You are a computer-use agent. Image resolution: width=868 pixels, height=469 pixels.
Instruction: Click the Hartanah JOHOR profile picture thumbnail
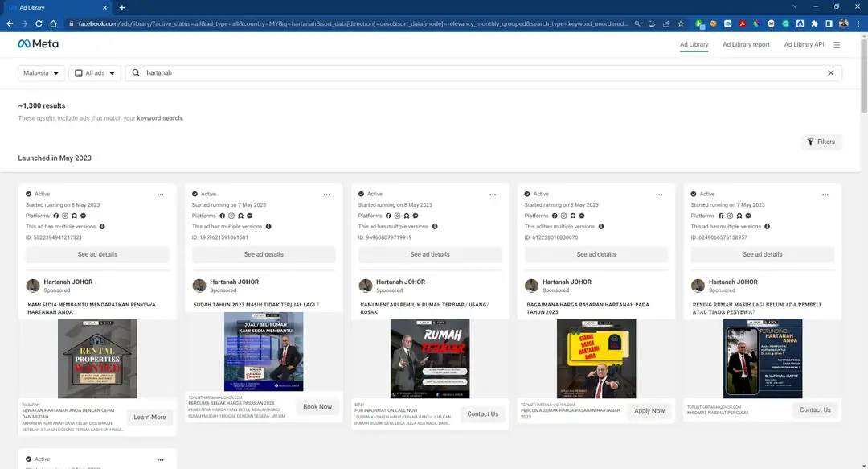(x=33, y=286)
